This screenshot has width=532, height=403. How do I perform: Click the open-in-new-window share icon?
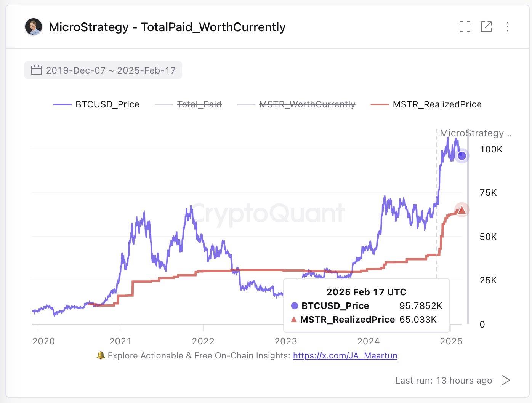pos(486,27)
